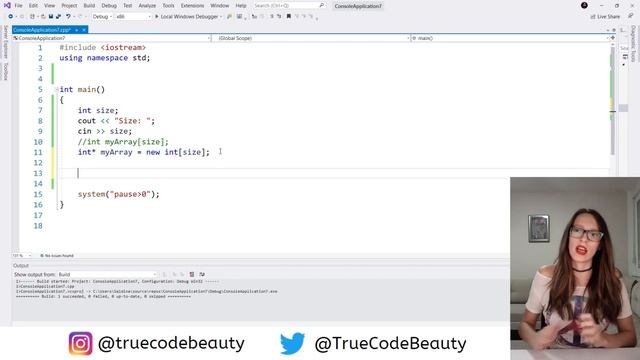Open the ConsoleApplication7 project scope dropdown
This screenshot has height=360, width=640.
tap(111, 38)
